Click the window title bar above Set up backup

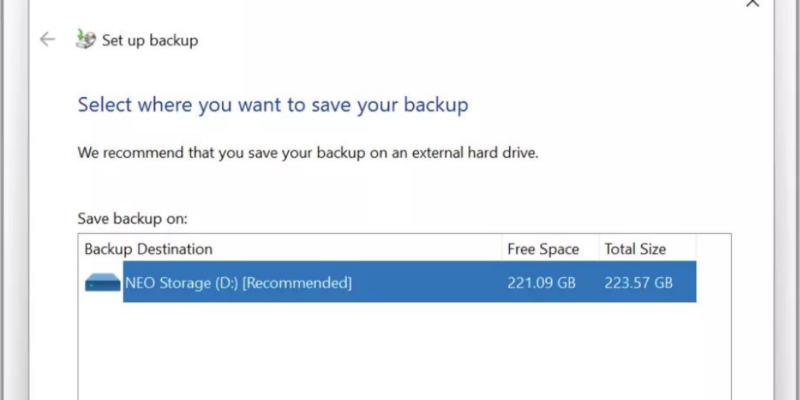click(x=400, y=10)
